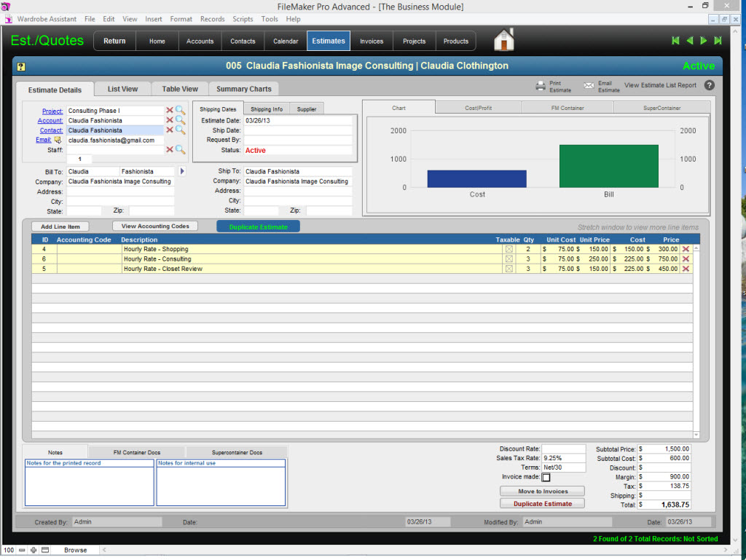Switch to the List View tab
The image size is (746, 560).
(122, 89)
